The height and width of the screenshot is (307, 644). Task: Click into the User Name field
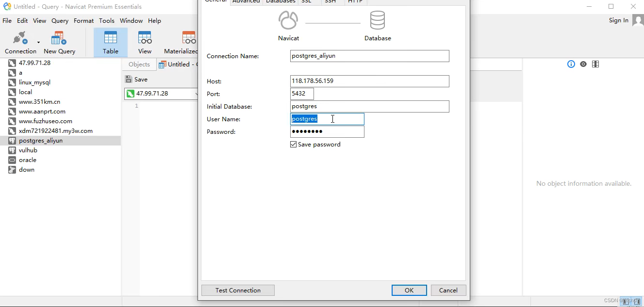pyautogui.click(x=327, y=119)
